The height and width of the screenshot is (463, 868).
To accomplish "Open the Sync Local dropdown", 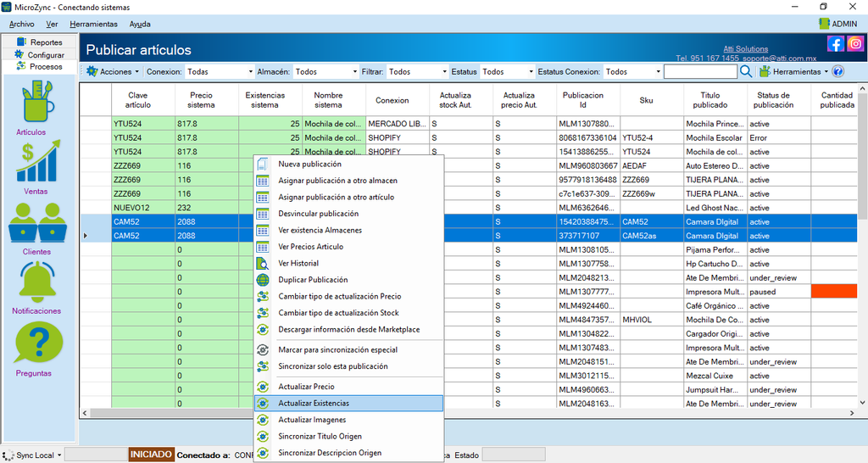I will point(33,455).
